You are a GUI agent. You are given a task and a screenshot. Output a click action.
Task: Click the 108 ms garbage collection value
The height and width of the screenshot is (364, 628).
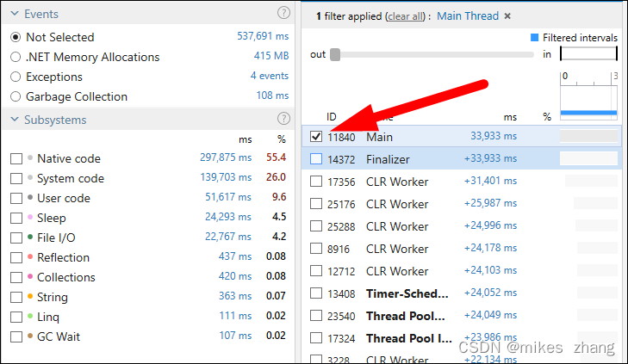(272, 96)
